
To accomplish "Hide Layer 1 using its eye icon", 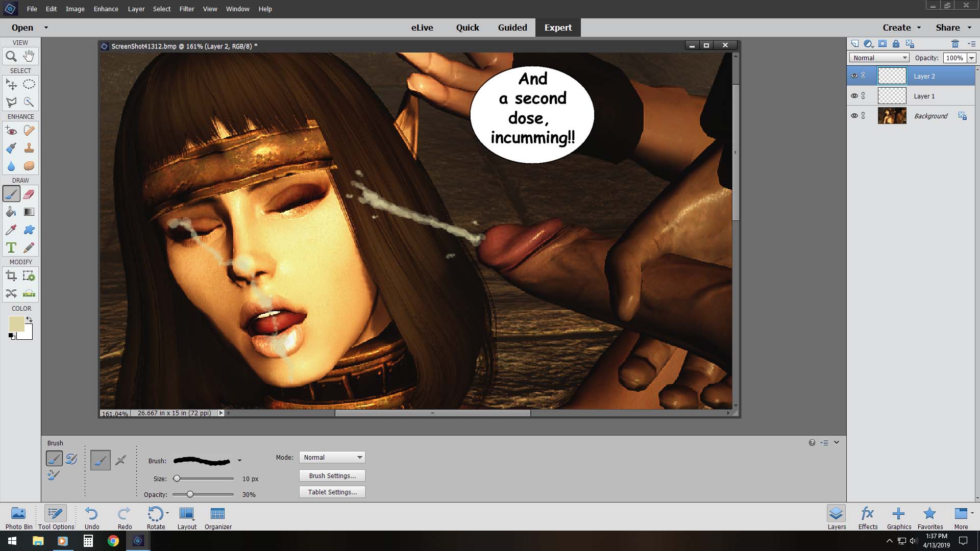I will 854,95.
